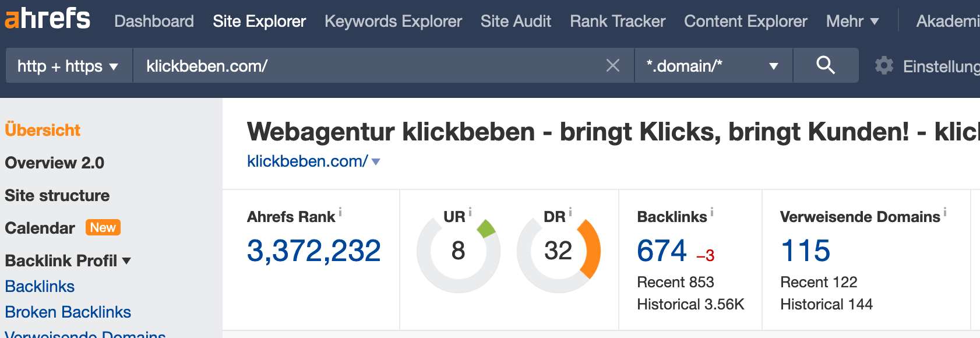Open the http + https protocol dropdown
The width and height of the screenshot is (980, 338).
tap(69, 65)
